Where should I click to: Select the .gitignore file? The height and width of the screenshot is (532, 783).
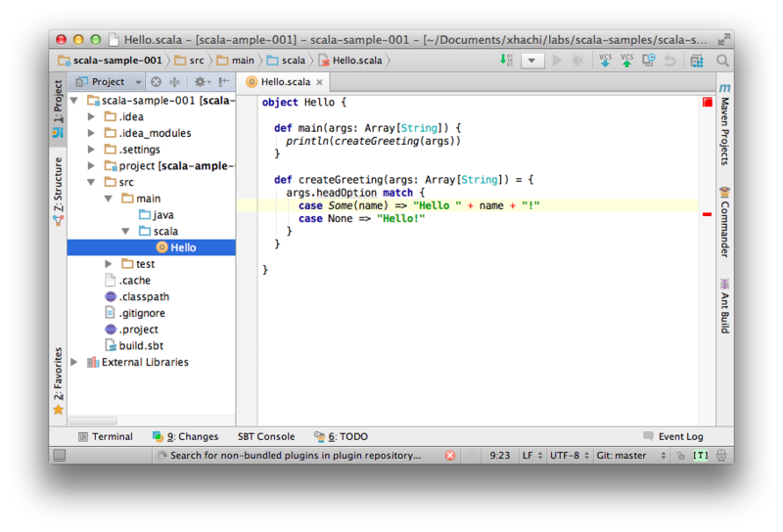[x=135, y=313]
